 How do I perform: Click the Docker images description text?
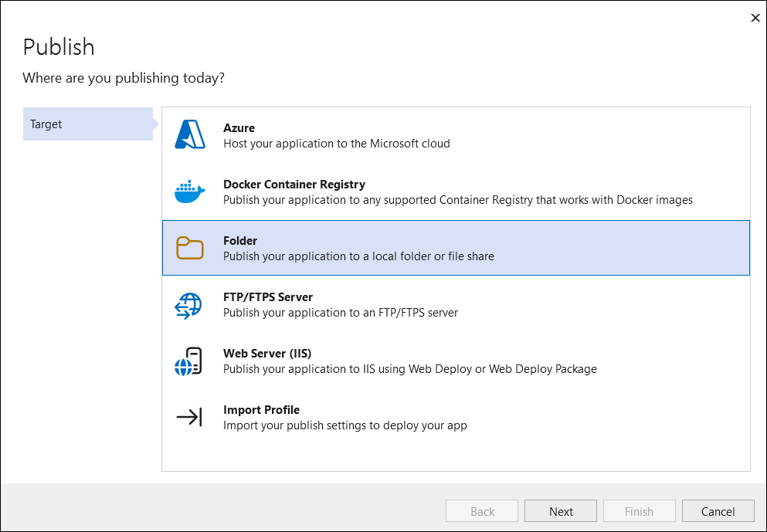[458, 200]
